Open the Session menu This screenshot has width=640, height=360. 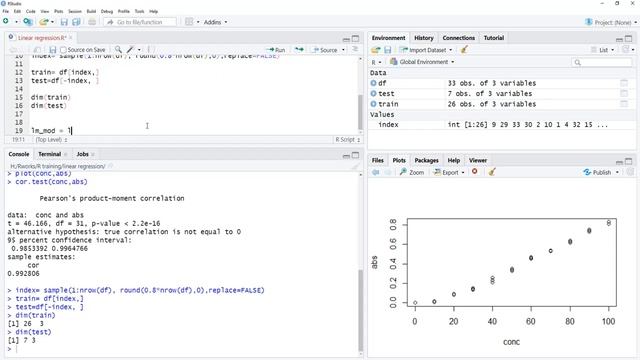(x=75, y=11)
